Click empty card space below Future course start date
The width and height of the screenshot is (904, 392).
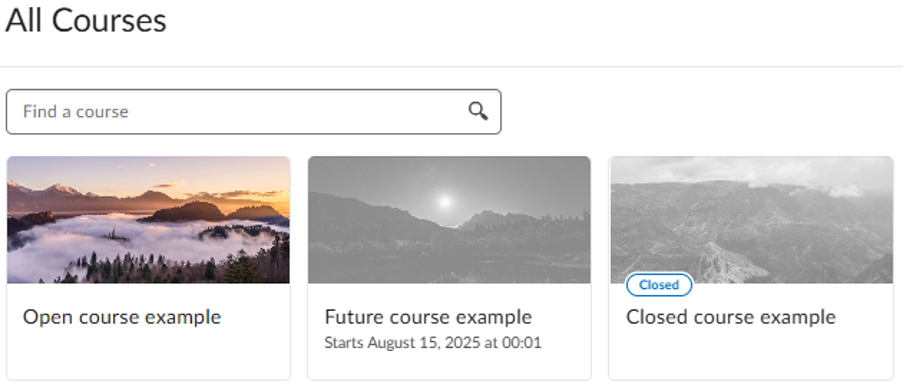(x=449, y=366)
